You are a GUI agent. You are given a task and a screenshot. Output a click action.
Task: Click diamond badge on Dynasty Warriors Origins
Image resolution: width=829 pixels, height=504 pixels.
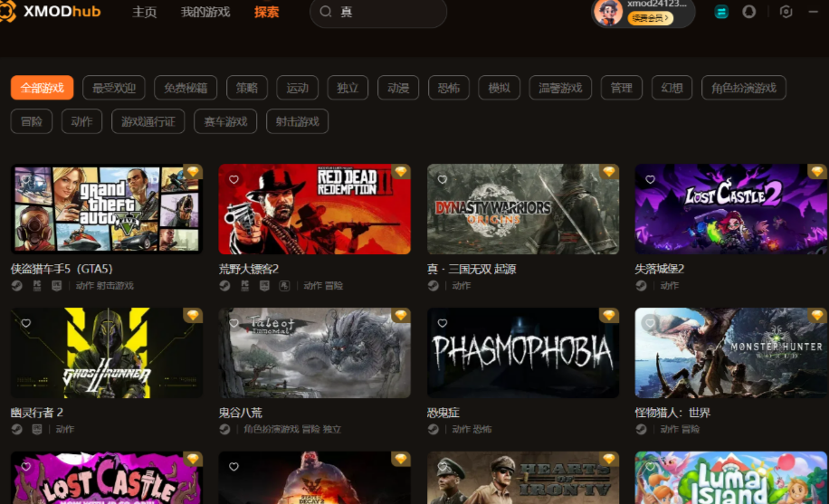pyautogui.click(x=609, y=171)
